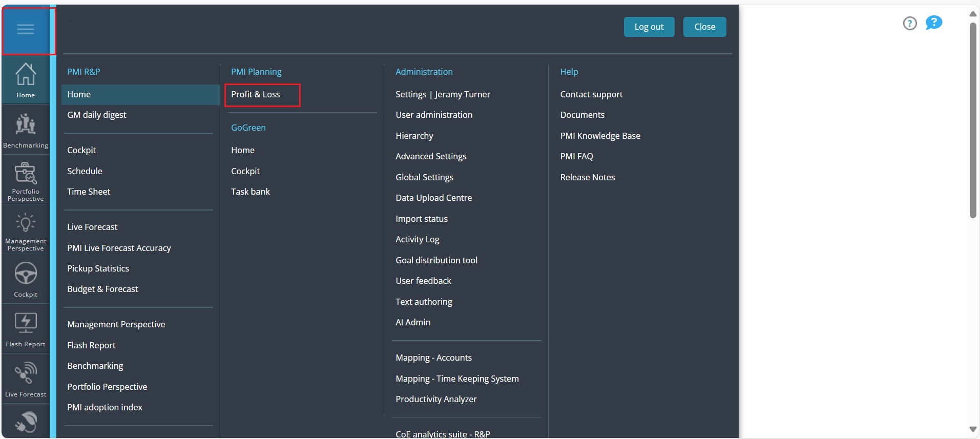
Task: Open Contact support
Action: pyautogui.click(x=591, y=94)
